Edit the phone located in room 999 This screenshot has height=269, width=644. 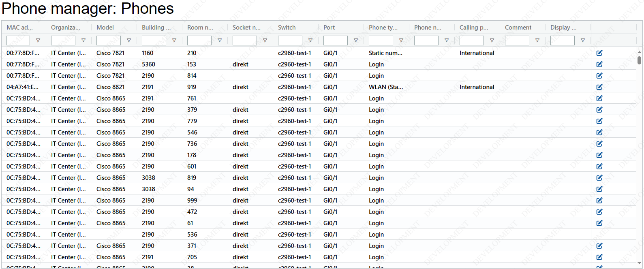599,201
